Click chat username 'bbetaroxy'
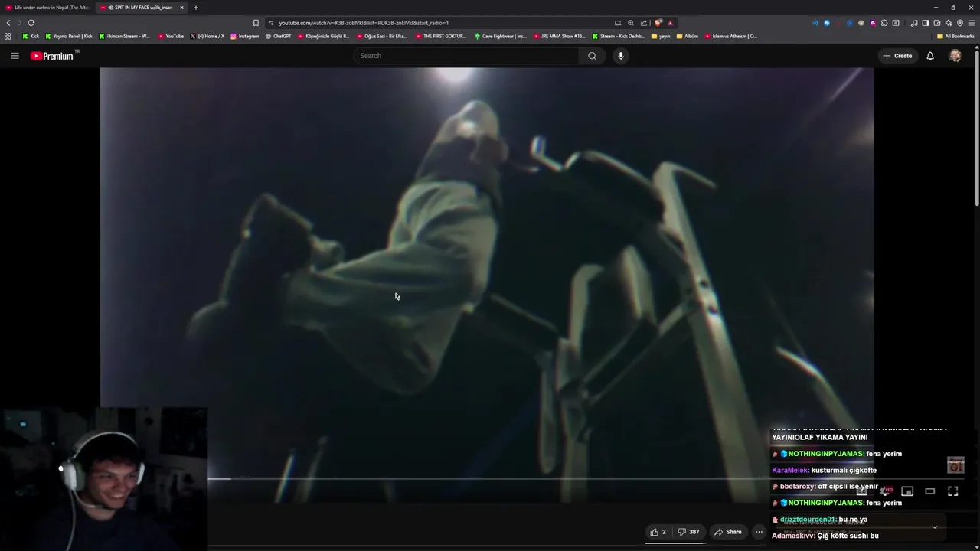Screen dimensions: 980x551 click(796, 487)
